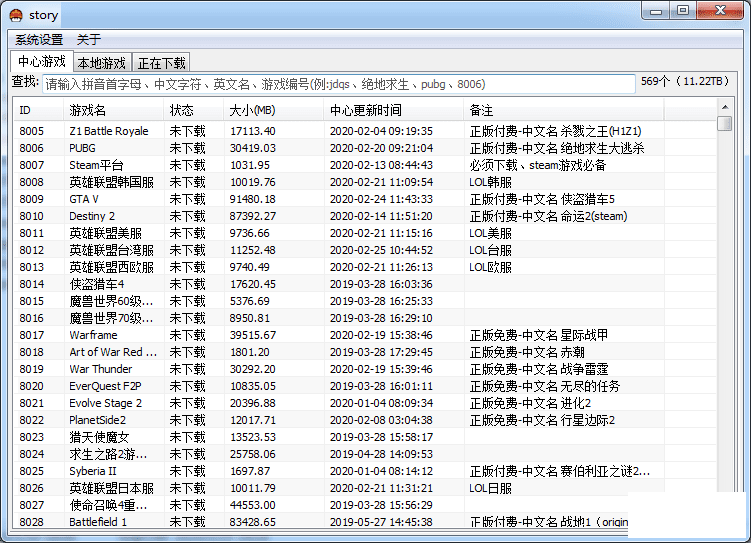Select the Destiny 2 row

[x=364, y=216]
